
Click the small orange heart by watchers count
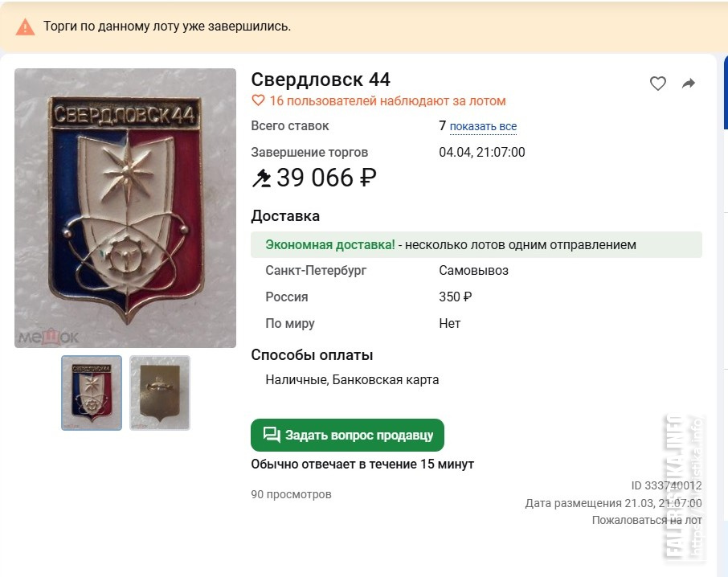[x=258, y=101]
